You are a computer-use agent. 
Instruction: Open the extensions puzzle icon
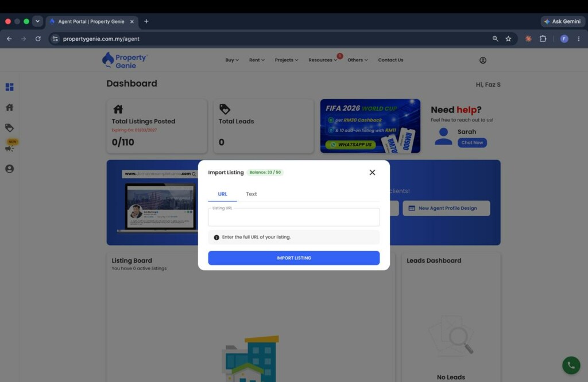[543, 38]
